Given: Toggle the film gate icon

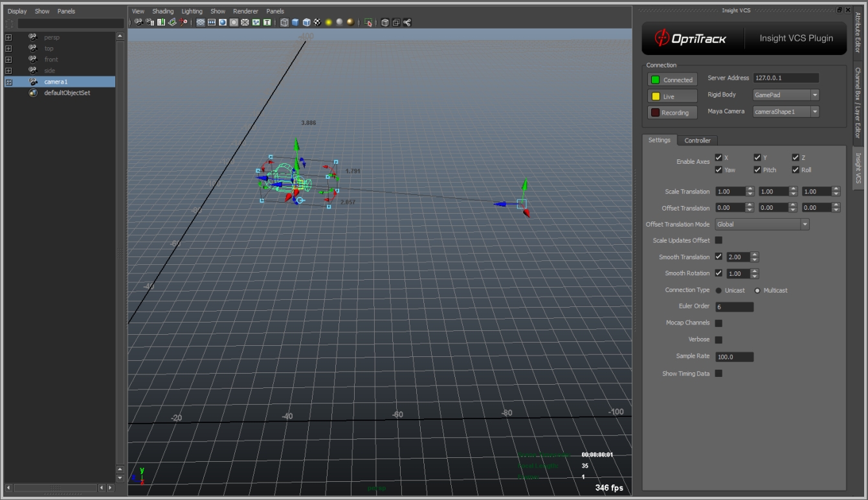Looking at the screenshot, I should coord(212,23).
